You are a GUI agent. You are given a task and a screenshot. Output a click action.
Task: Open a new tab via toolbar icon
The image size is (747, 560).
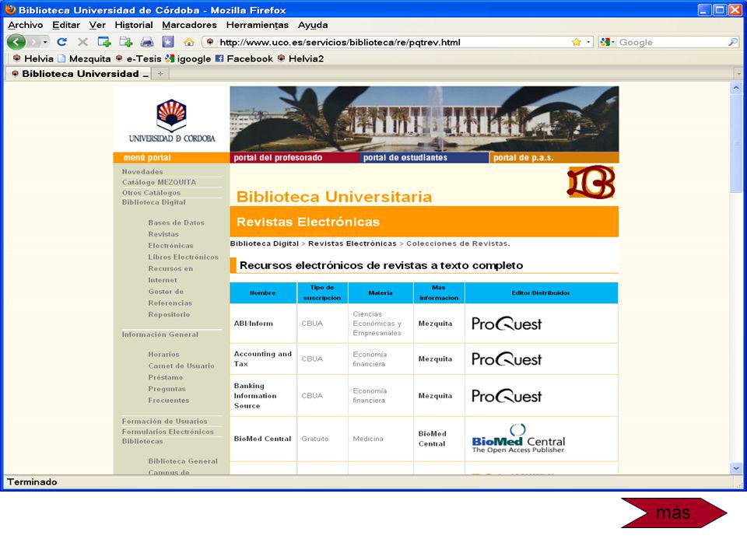[x=126, y=42]
